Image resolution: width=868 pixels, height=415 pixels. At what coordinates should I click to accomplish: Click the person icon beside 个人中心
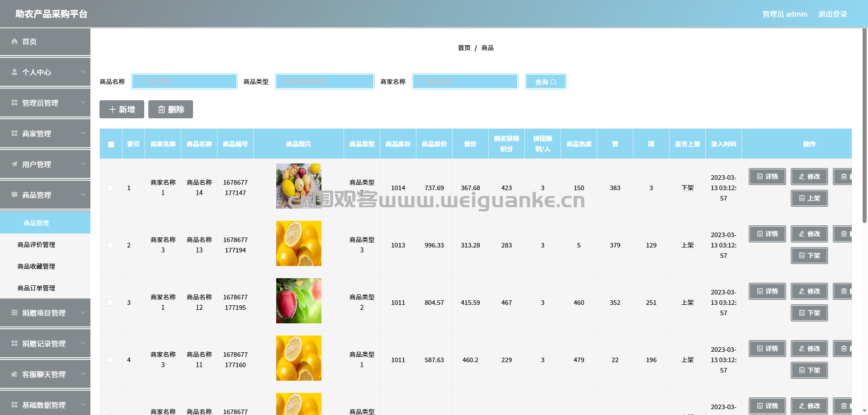[14, 72]
